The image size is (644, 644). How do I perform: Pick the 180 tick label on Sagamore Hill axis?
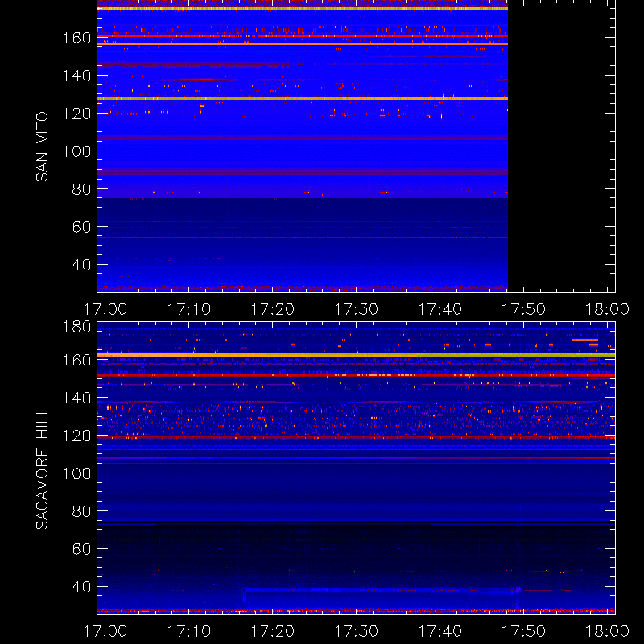[x=76, y=327]
